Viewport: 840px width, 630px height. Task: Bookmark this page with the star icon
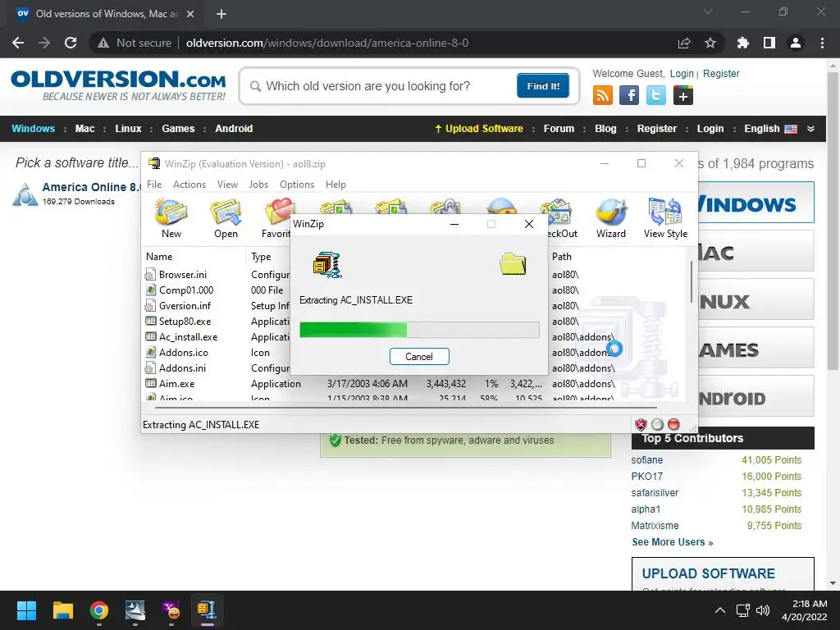click(710, 43)
